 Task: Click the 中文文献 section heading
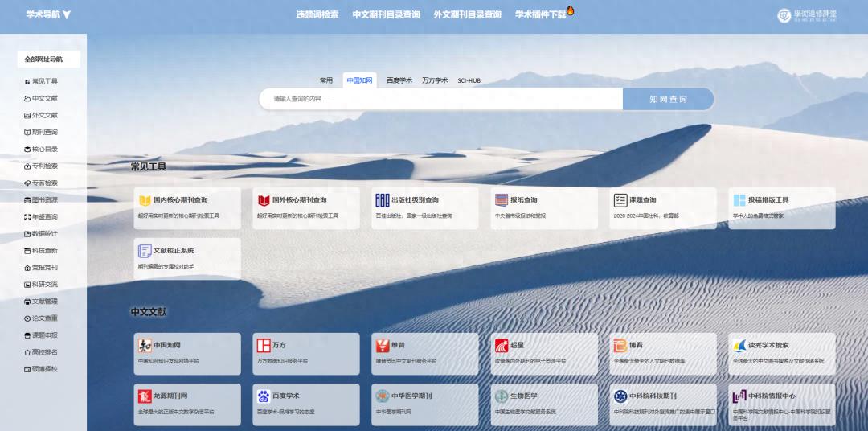149,312
